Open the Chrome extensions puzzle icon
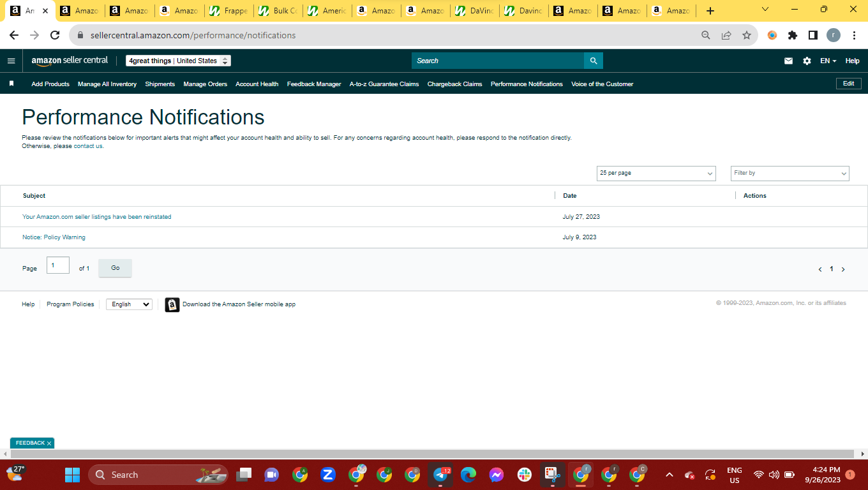 [x=793, y=35]
